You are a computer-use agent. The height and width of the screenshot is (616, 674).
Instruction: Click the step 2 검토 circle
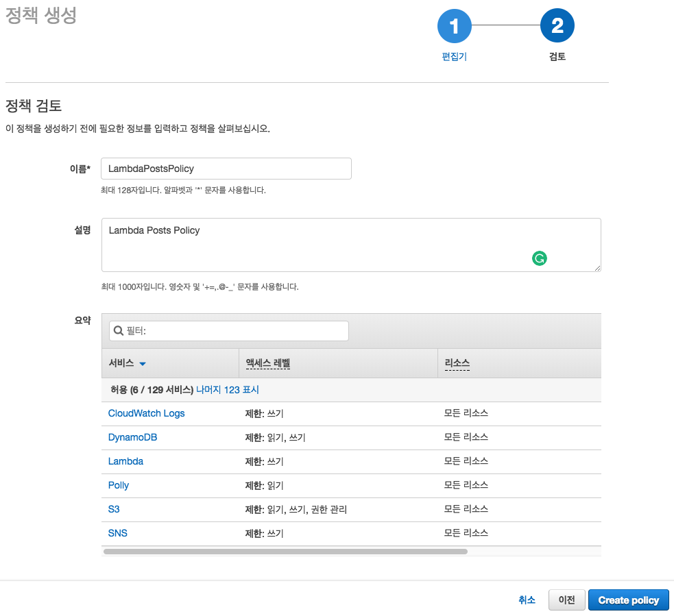557,25
